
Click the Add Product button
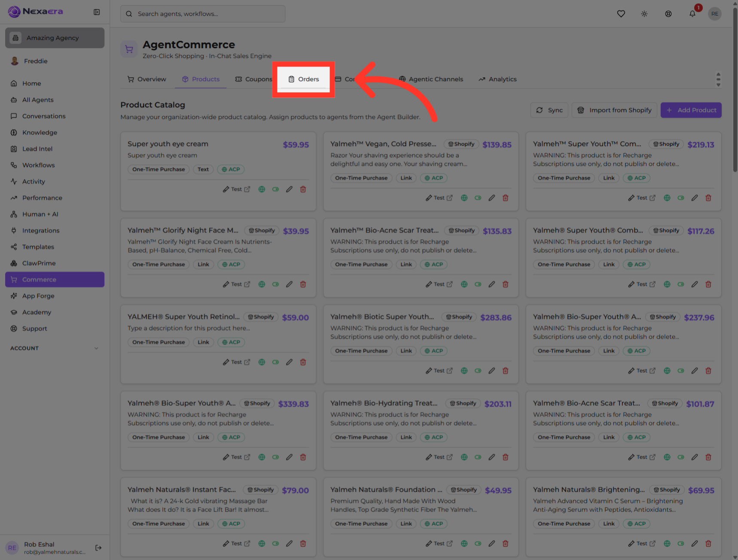click(691, 110)
